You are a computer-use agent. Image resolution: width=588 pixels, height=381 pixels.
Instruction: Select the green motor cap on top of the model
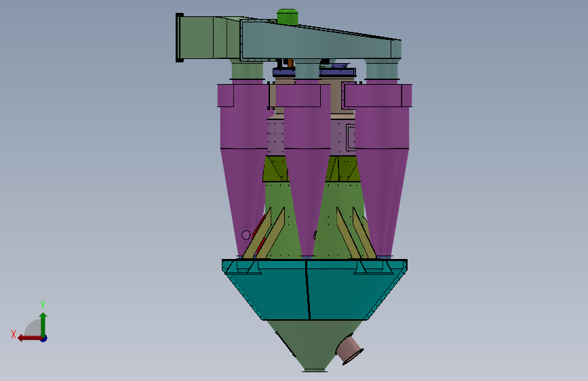pos(288,16)
